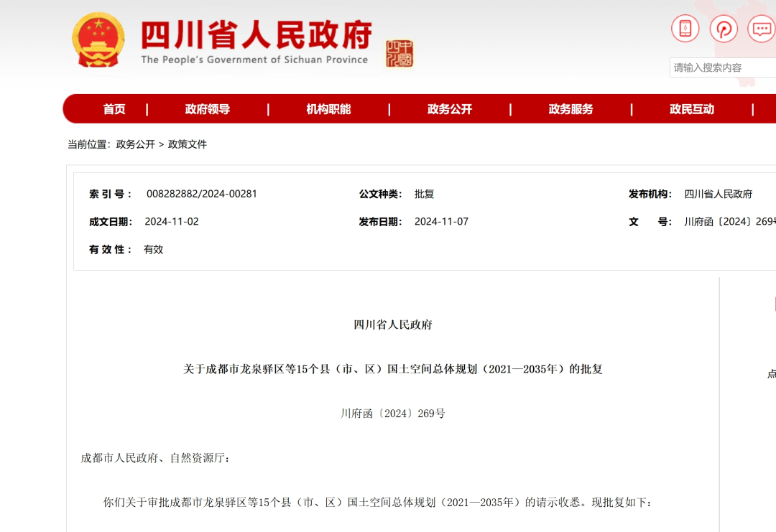776x532 pixels.
Task: Click the document title about 龙泉驿区
Action: tap(393, 369)
